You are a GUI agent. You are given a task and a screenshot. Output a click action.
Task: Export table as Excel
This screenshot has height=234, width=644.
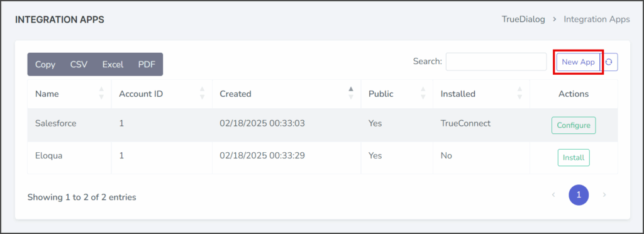(x=113, y=64)
